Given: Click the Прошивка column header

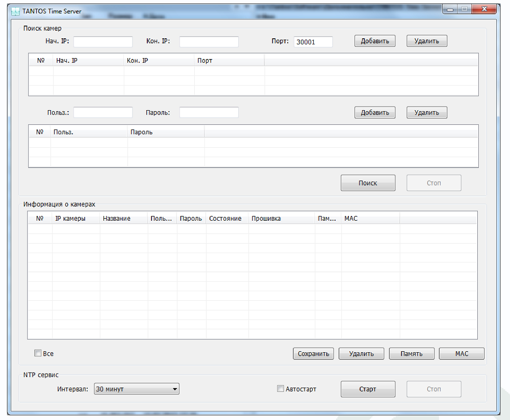Looking at the screenshot, I should [x=282, y=219].
